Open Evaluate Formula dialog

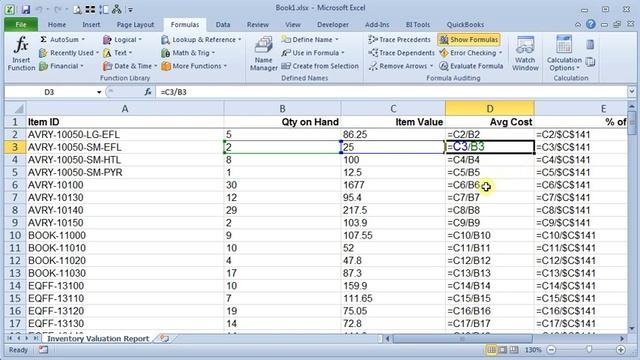[471, 66]
